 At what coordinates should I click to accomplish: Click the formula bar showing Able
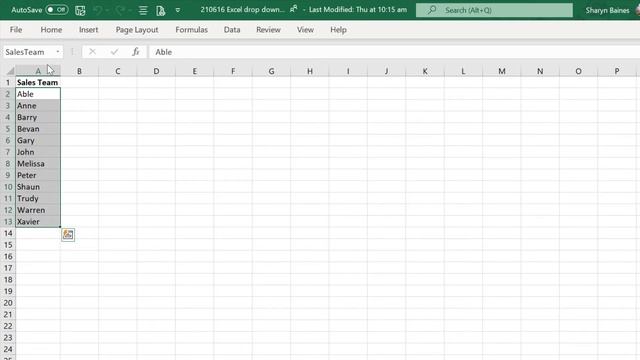click(x=394, y=52)
